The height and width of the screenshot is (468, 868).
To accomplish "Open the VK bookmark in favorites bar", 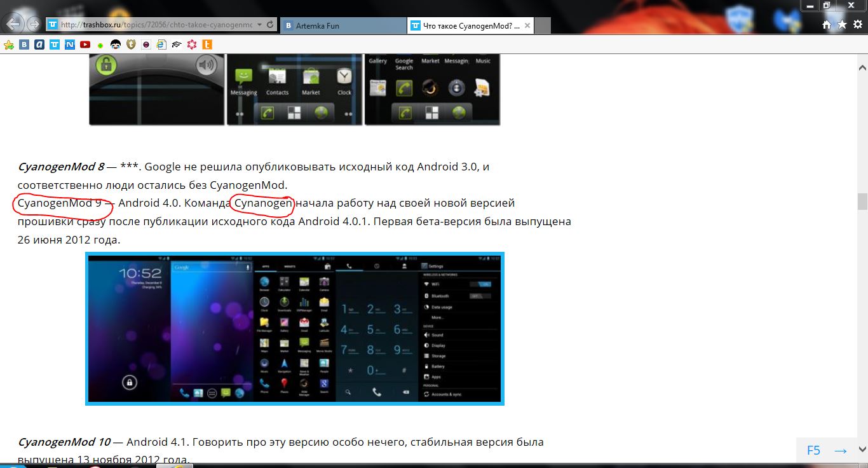I will click(24, 45).
